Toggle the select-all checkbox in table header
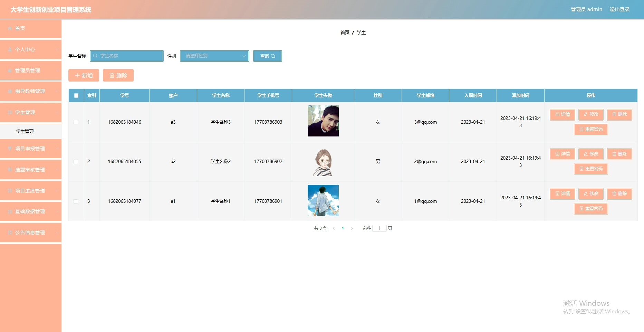 76,96
